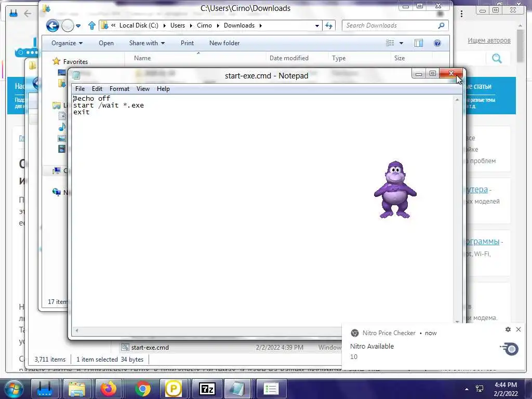The image size is (532, 399).
Task: Click the network icon in system tray
Action: 480,389
